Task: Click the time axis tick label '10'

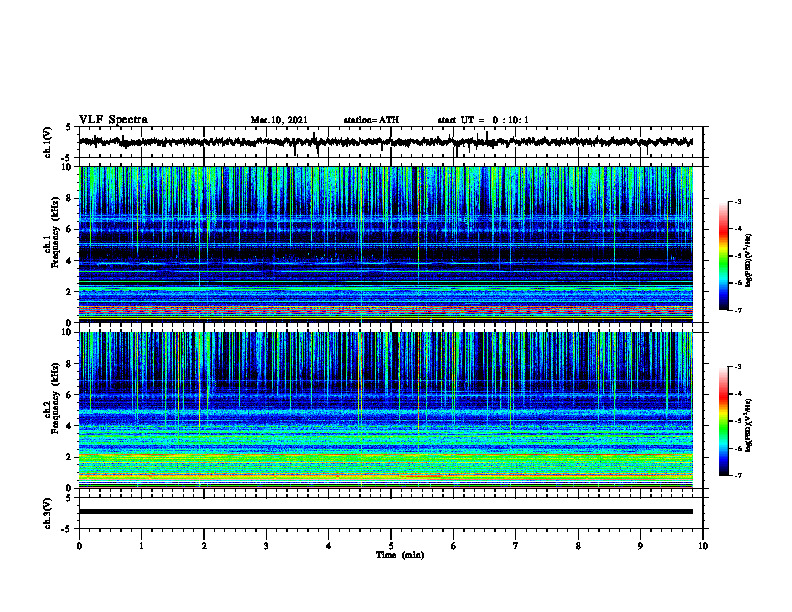Action: (703, 546)
